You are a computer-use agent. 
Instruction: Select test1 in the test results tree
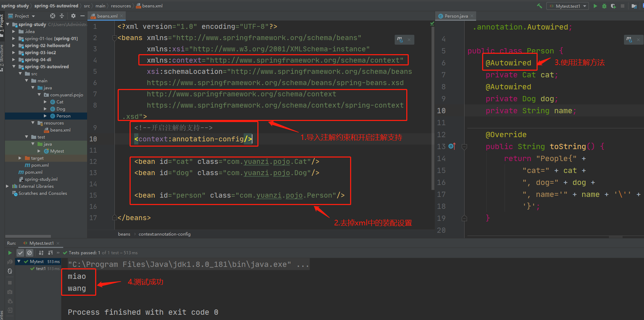click(41, 269)
